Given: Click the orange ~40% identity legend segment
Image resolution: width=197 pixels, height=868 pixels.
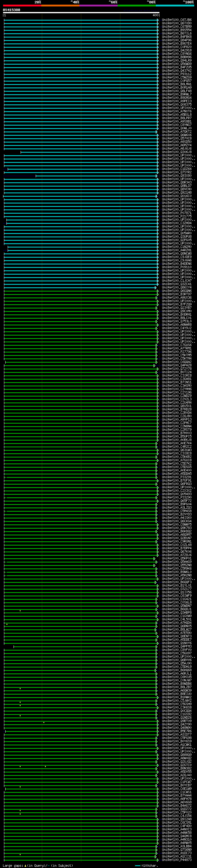Looking at the screenshot, I should click(60, 6).
